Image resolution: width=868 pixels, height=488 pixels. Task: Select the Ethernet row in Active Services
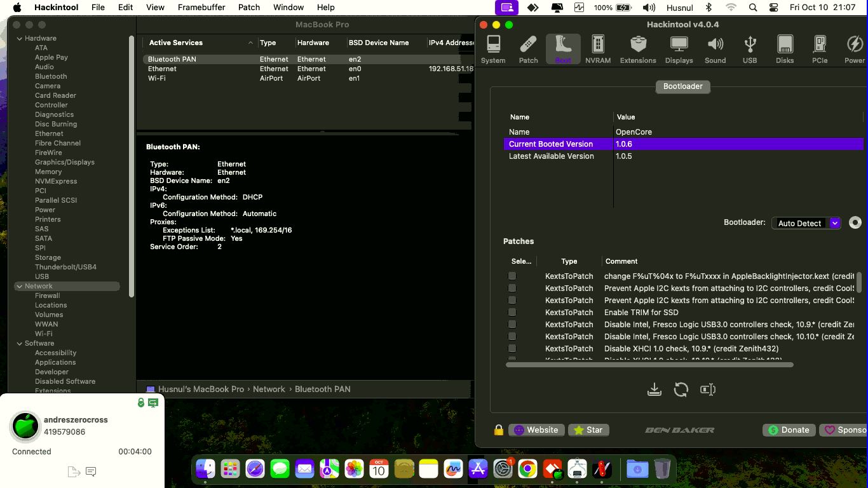[x=308, y=69]
